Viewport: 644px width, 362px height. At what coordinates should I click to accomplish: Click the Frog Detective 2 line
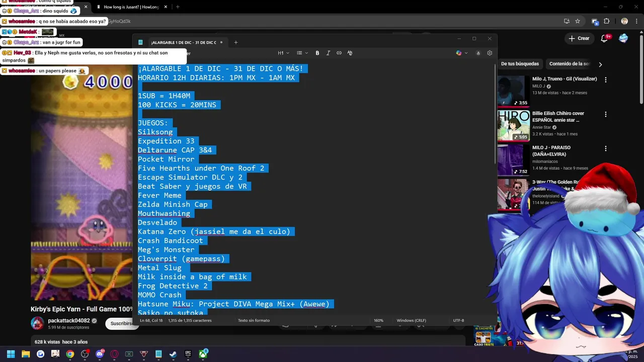[x=173, y=286]
